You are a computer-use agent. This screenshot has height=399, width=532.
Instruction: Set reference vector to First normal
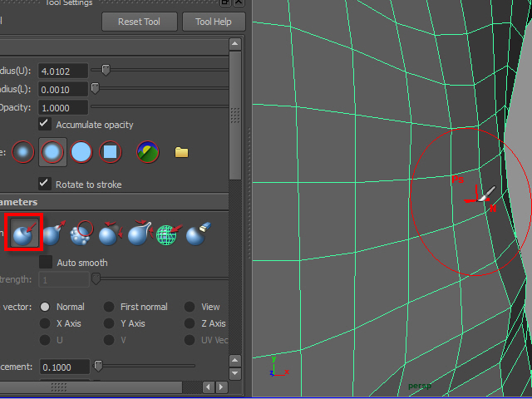[109, 307]
